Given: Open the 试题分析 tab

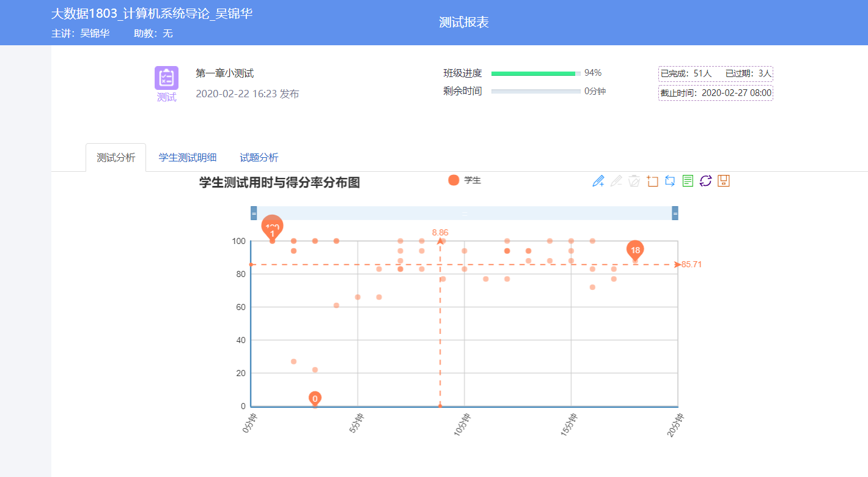Looking at the screenshot, I should [259, 157].
